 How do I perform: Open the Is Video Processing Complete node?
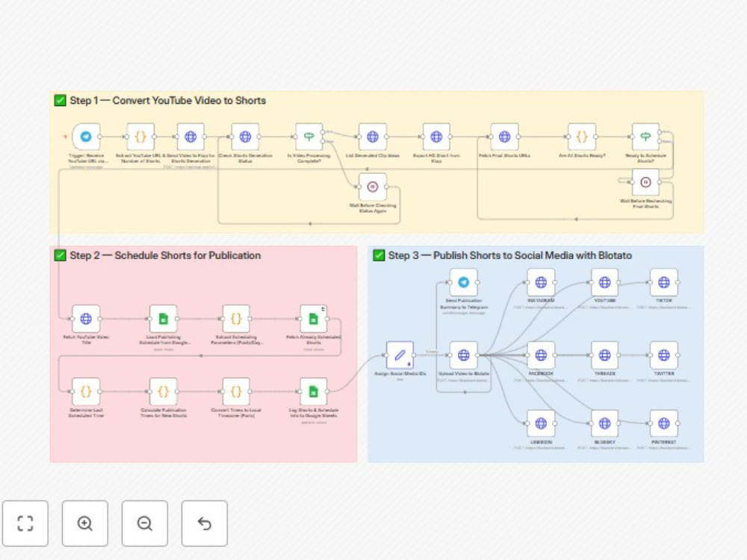pos(309,137)
